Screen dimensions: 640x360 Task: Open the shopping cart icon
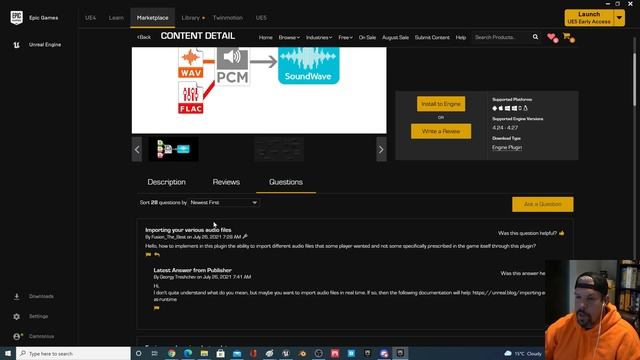point(568,37)
